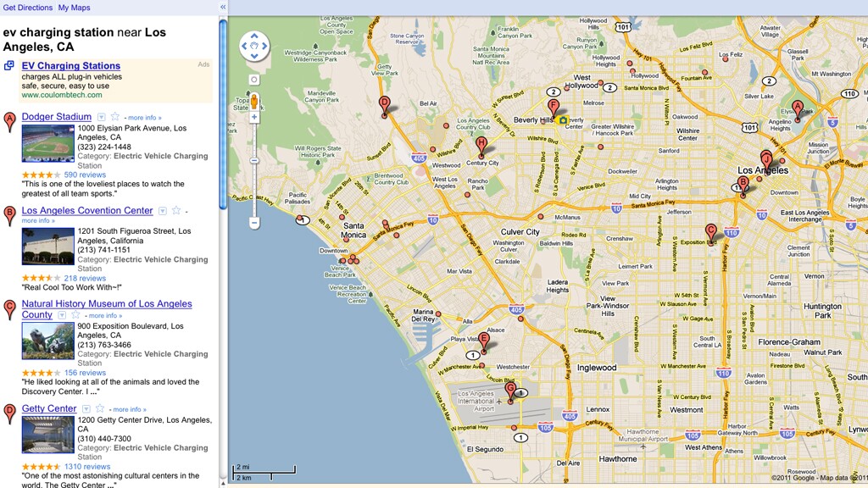Open the Los Angeles Convention Center link
Image resolution: width=868 pixels, height=488 pixels.
click(x=87, y=210)
